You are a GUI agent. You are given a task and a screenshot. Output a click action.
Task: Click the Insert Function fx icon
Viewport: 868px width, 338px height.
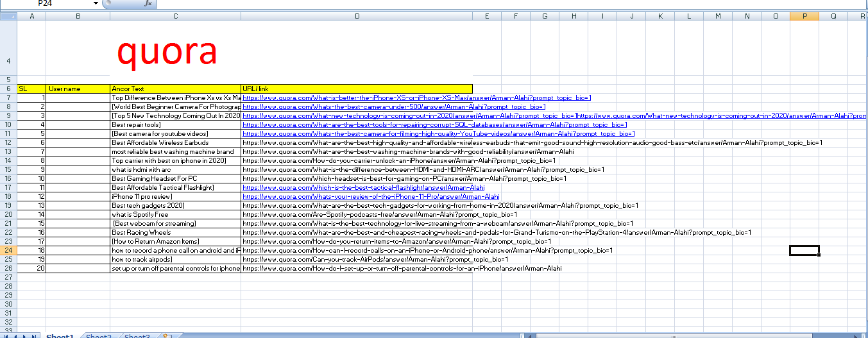[x=148, y=3]
